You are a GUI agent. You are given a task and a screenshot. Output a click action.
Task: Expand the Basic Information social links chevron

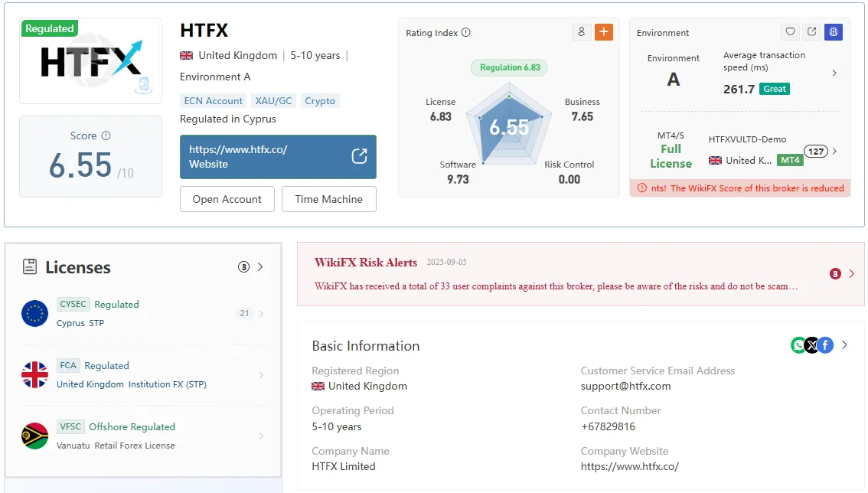[x=844, y=345]
